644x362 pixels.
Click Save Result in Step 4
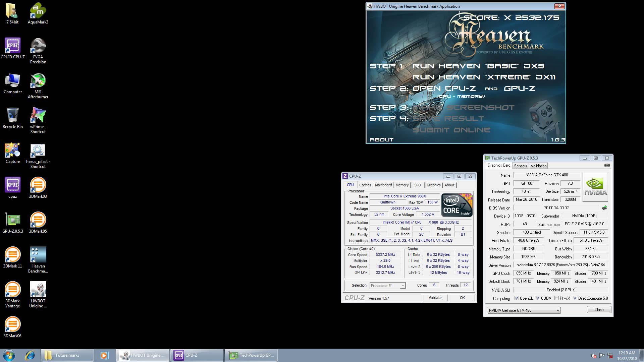click(448, 119)
